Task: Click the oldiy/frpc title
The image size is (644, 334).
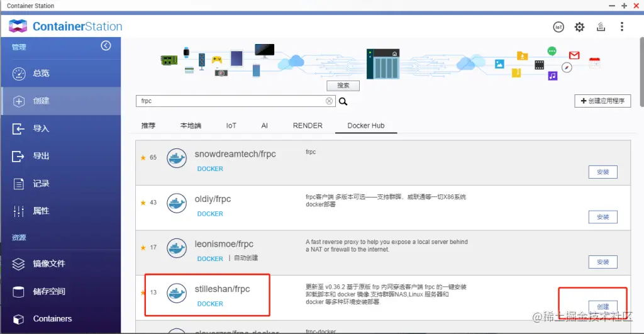Action: click(x=213, y=199)
